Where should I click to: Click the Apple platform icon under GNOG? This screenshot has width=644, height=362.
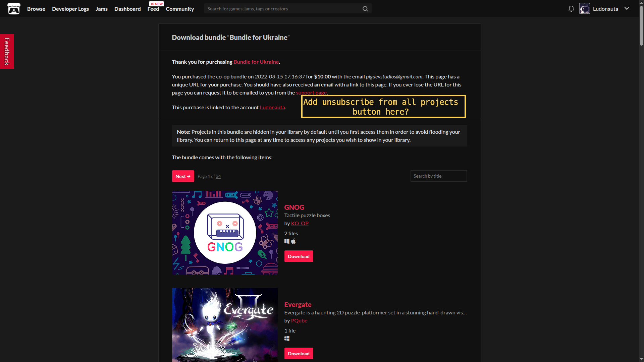coord(293,241)
